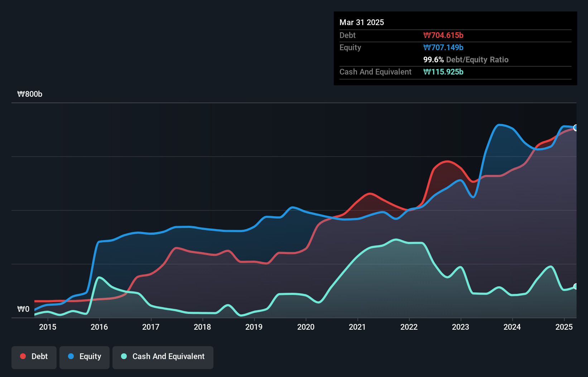588x377 pixels.
Task: Click the Equity row label in tooltip
Action: coord(350,47)
